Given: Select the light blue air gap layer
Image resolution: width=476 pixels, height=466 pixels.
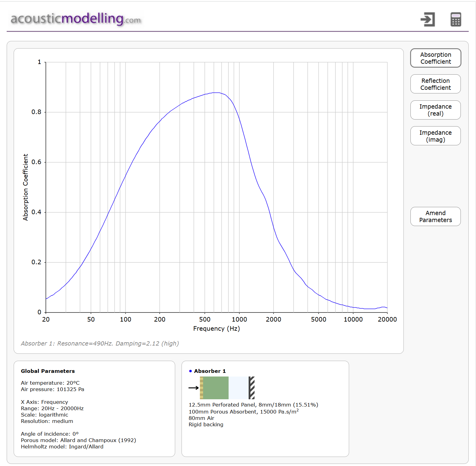Looking at the screenshot, I should click(x=238, y=388).
